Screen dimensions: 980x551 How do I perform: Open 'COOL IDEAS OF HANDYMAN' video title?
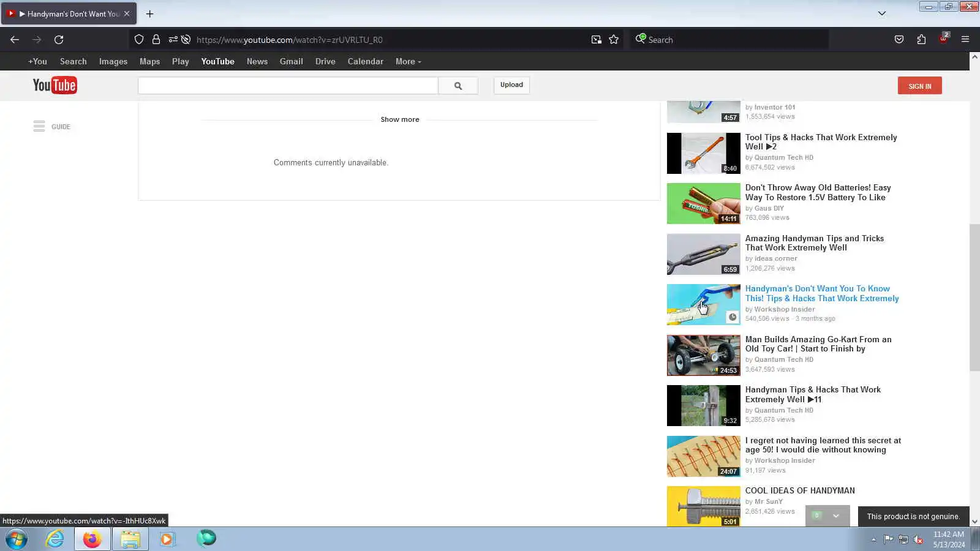pyautogui.click(x=800, y=490)
